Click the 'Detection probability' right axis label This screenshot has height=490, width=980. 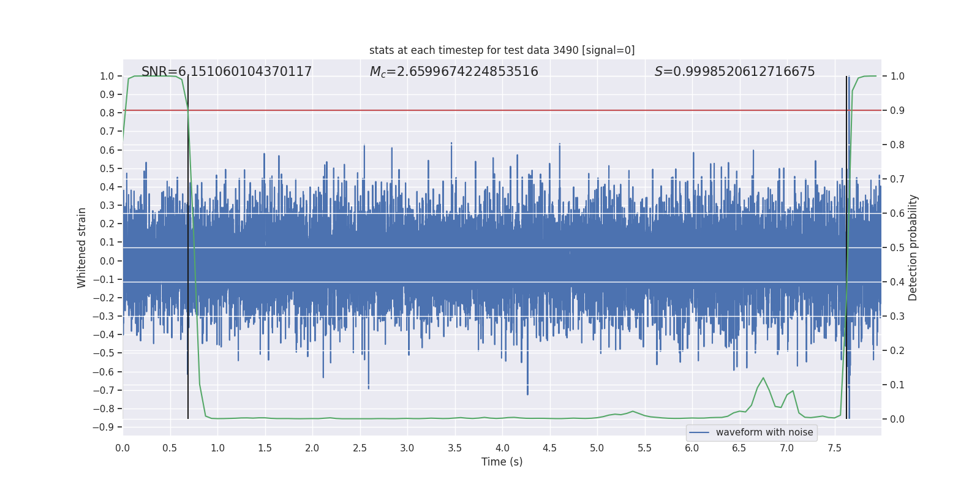(x=913, y=247)
